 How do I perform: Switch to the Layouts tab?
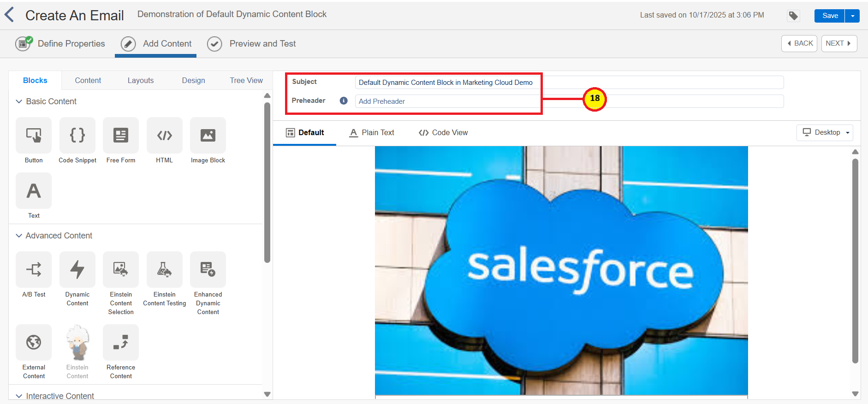[x=141, y=80]
